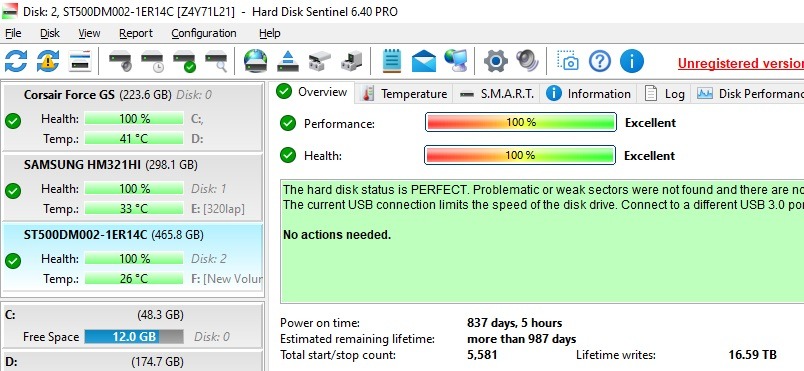
Task: Open the notepad report icon
Action: (x=392, y=61)
